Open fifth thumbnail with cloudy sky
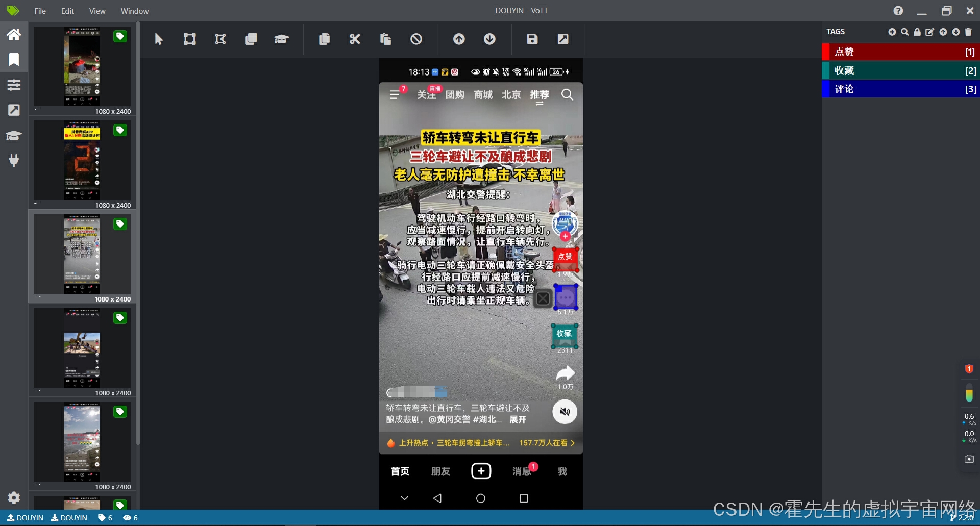The image size is (980, 526). [82, 442]
